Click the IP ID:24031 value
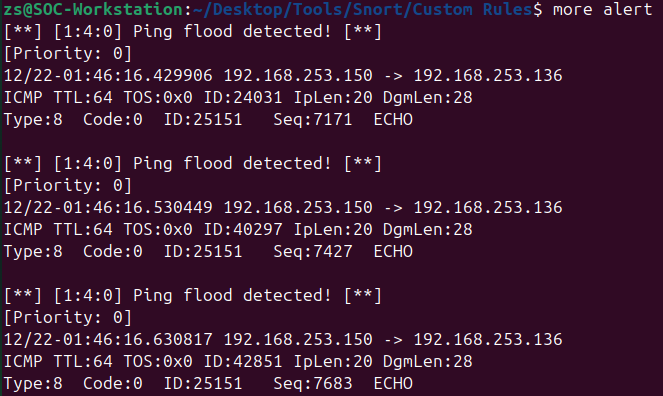This screenshot has height=396, width=663. click(x=243, y=98)
